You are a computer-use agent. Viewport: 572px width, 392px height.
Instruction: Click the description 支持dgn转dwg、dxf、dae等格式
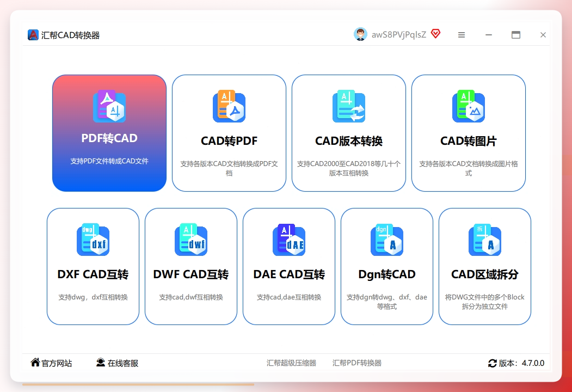click(x=387, y=302)
